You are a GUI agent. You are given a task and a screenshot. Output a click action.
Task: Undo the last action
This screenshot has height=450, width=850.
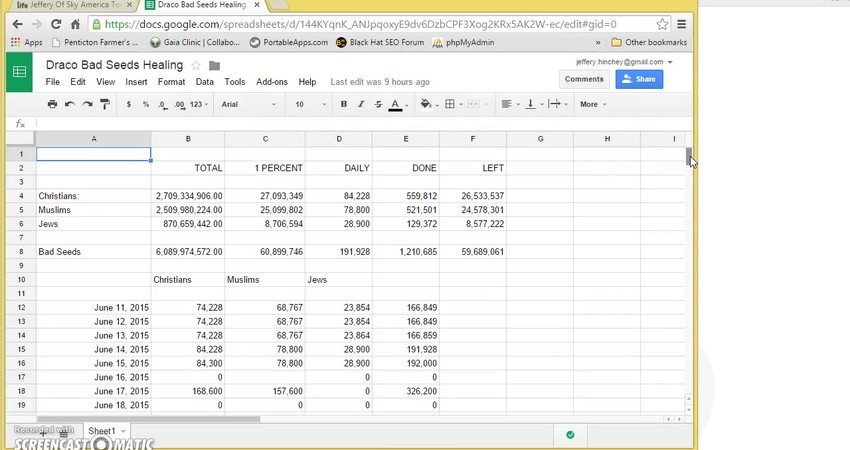(70, 104)
